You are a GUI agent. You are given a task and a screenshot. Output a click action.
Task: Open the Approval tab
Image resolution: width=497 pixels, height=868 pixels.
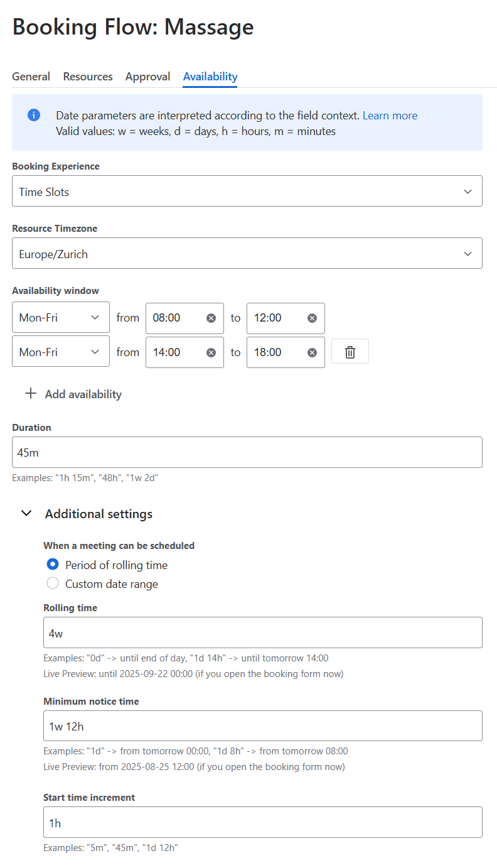pyautogui.click(x=147, y=77)
